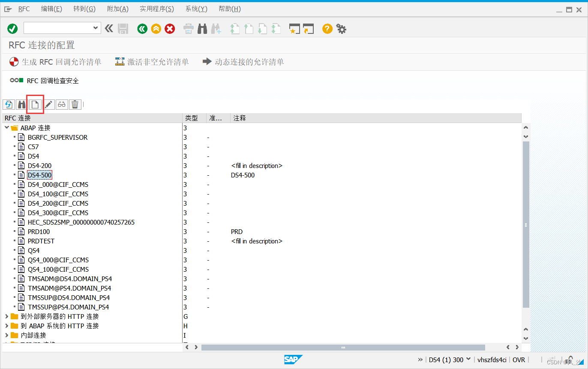The height and width of the screenshot is (369, 588).
Task: Expand the status bar double-arrow
Action: [420, 360]
